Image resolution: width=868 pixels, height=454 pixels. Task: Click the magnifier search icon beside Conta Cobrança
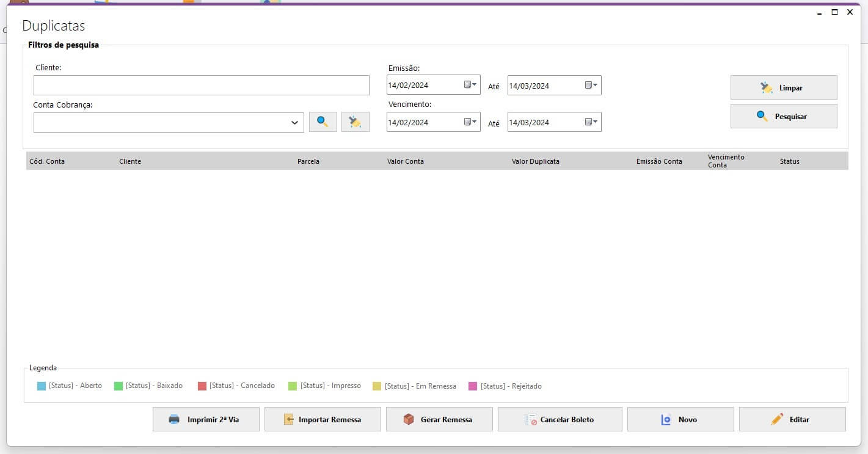pyautogui.click(x=323, y=122)
